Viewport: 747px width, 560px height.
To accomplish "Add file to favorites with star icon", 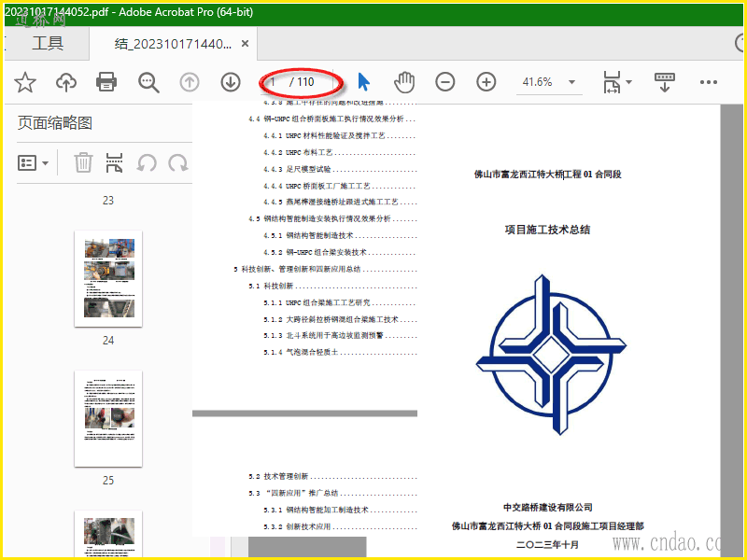I will tap(25, 82).
